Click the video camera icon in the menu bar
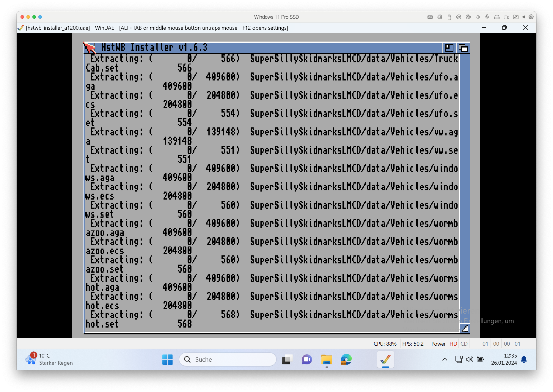The image size is (553, 392). point(506,17)
